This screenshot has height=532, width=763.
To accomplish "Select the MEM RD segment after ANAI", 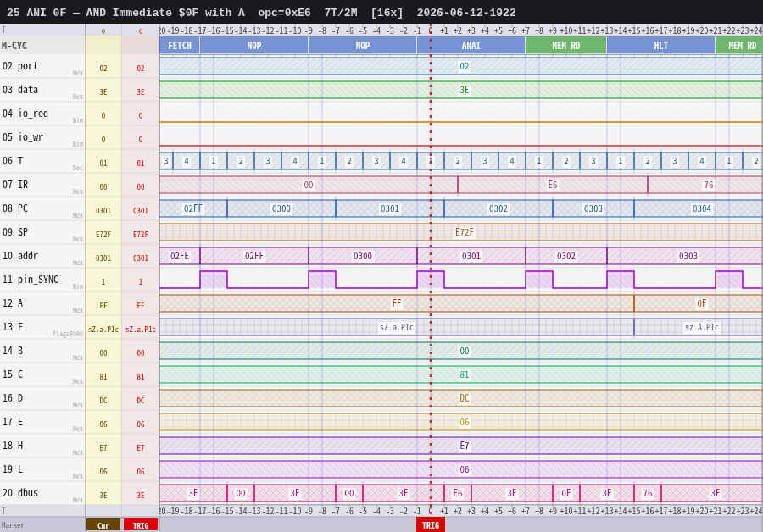I will [x=566, y=46].
